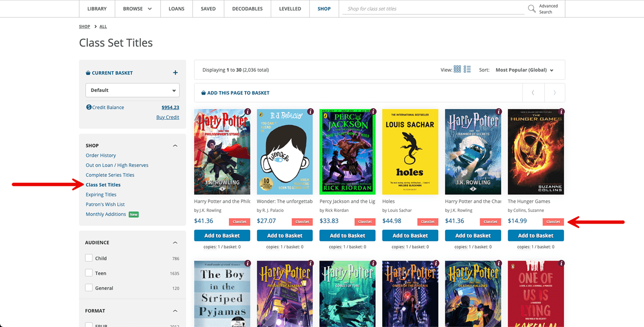Screen dimensions: 644x327
Task: Add Harry Potter Philosopher's Stone to basket
Action: click(x=222, y=236)
